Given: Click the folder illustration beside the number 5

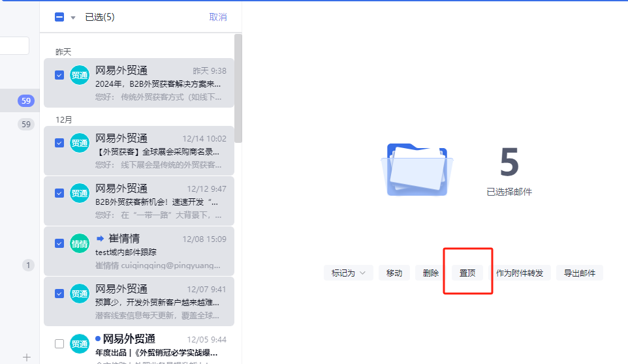Looking at the screenshot, I should (417, 170).
